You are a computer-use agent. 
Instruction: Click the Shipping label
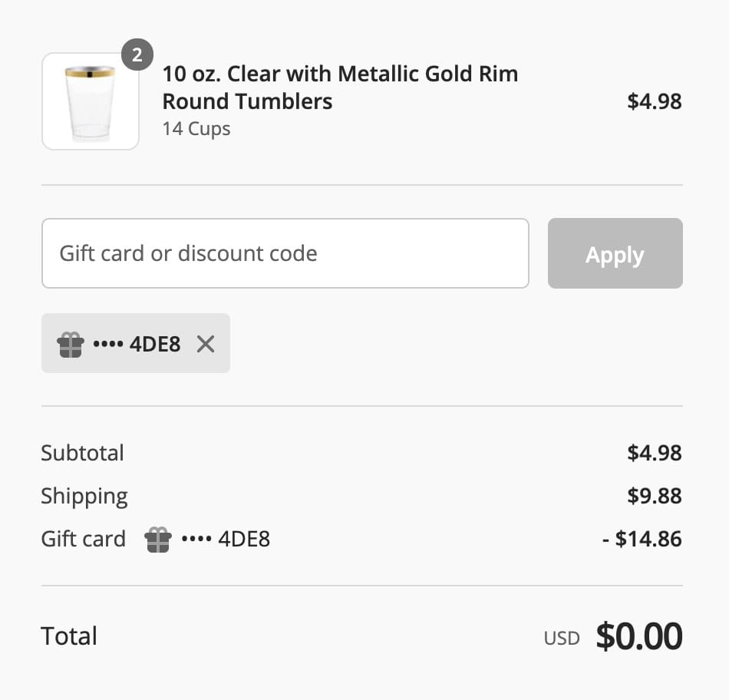coord(84,496)
